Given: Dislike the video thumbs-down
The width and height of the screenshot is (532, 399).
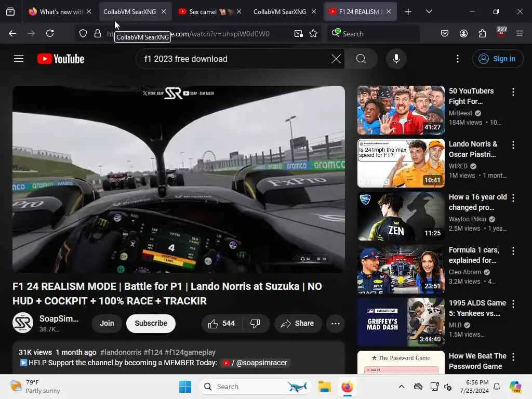Looking at the screenshot, I should pos(256,324).
